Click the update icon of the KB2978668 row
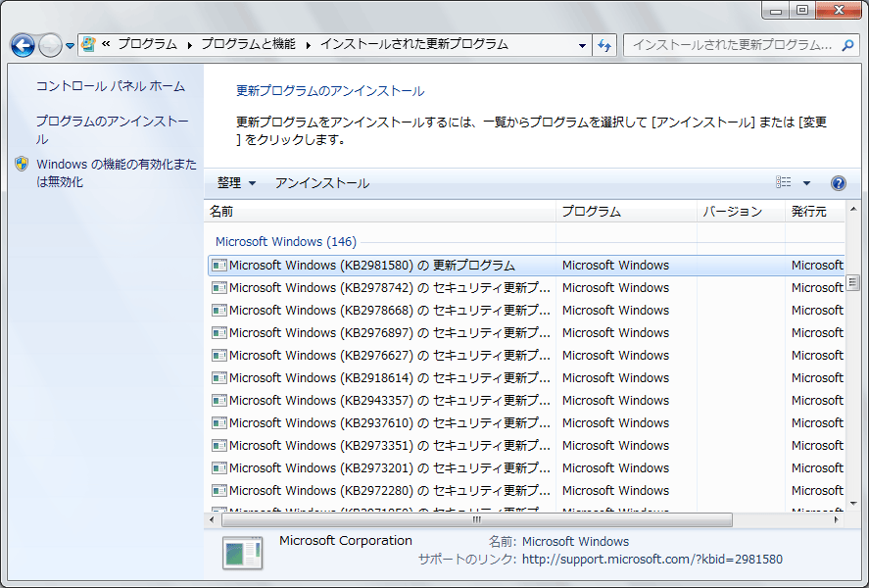 (x=219, y=311)
